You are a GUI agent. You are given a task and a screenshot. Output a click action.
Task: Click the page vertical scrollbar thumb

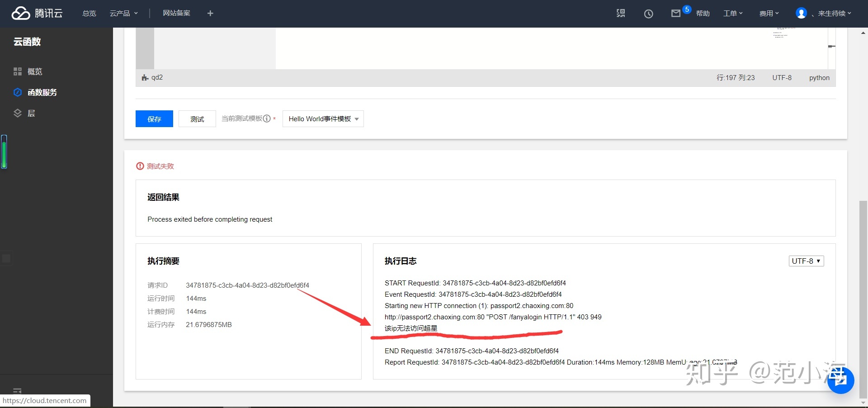[863, 299]
